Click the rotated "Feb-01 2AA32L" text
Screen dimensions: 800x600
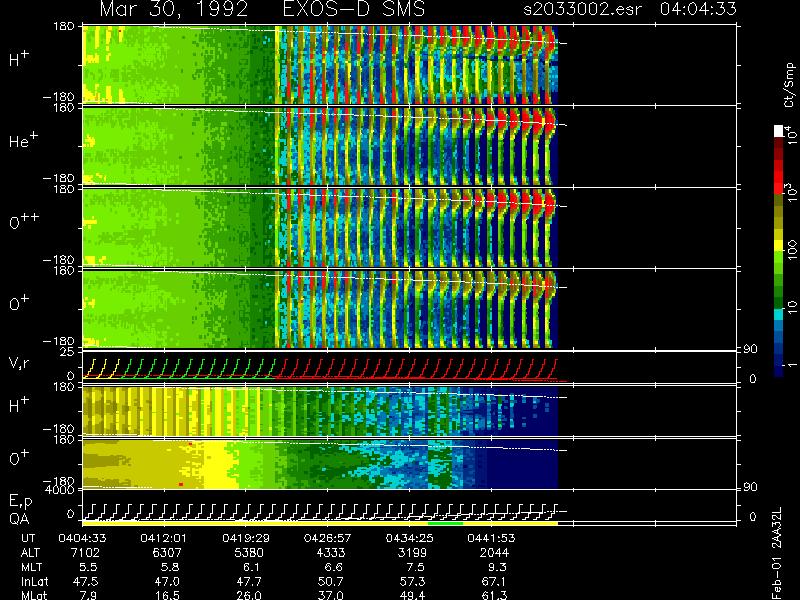click(x=777, y=553)
